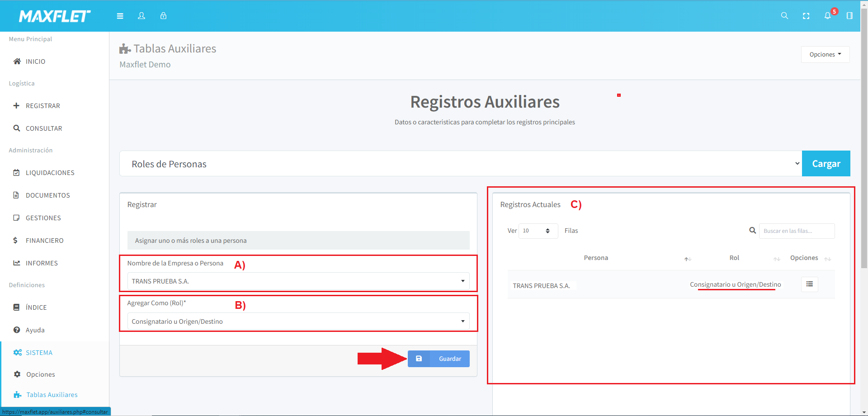Screen dimensions: 868x416
Task: Click the Buscar en las filas field
Action: [797, 231]
